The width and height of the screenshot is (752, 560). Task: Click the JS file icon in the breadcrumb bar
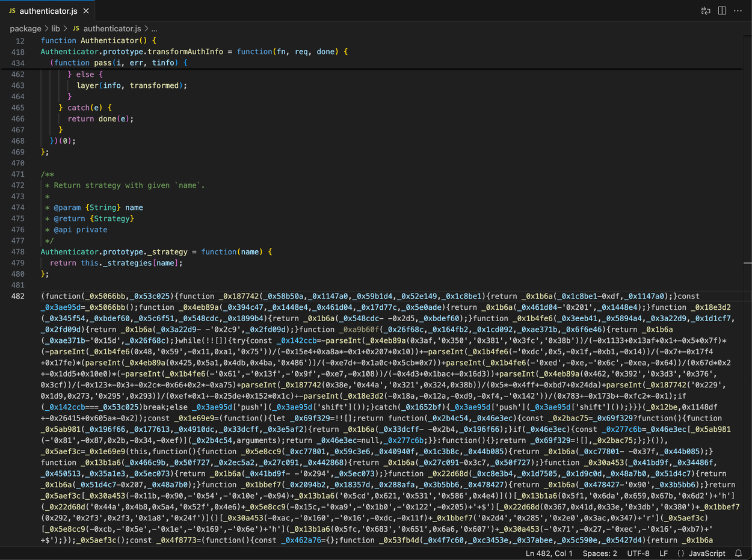click(76, 28)
